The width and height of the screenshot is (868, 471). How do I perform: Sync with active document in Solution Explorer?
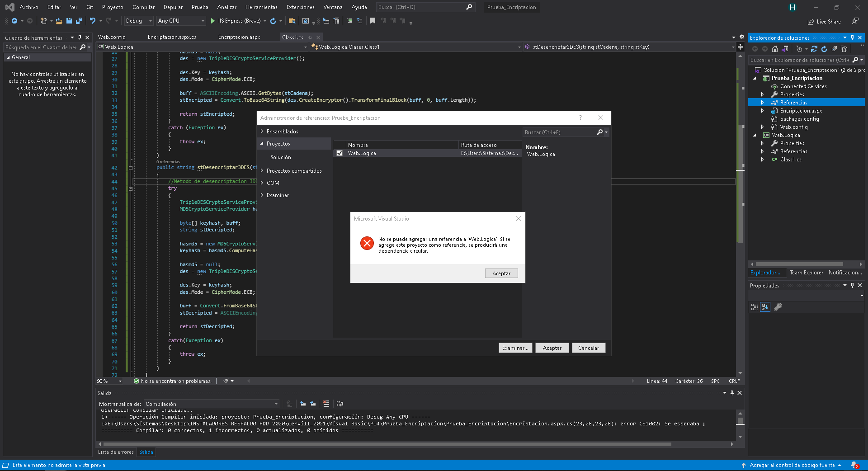(x=814, y=49)
